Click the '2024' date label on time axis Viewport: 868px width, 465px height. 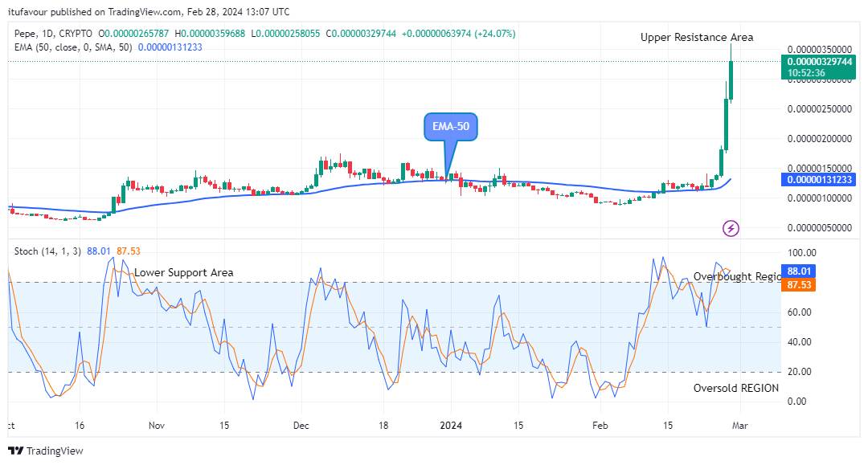pyautogui.click(x=451, y=425)
